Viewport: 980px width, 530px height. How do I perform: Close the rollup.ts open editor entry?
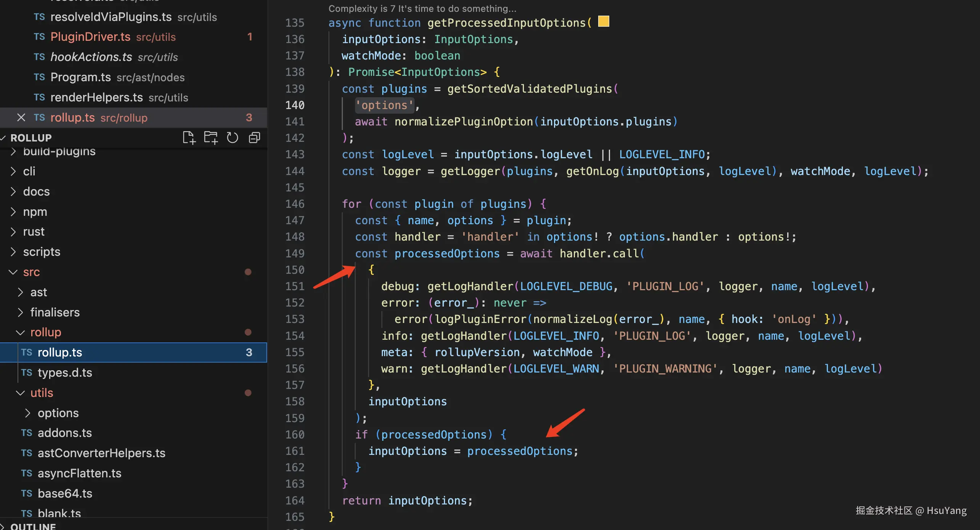[x=21, y=117]
